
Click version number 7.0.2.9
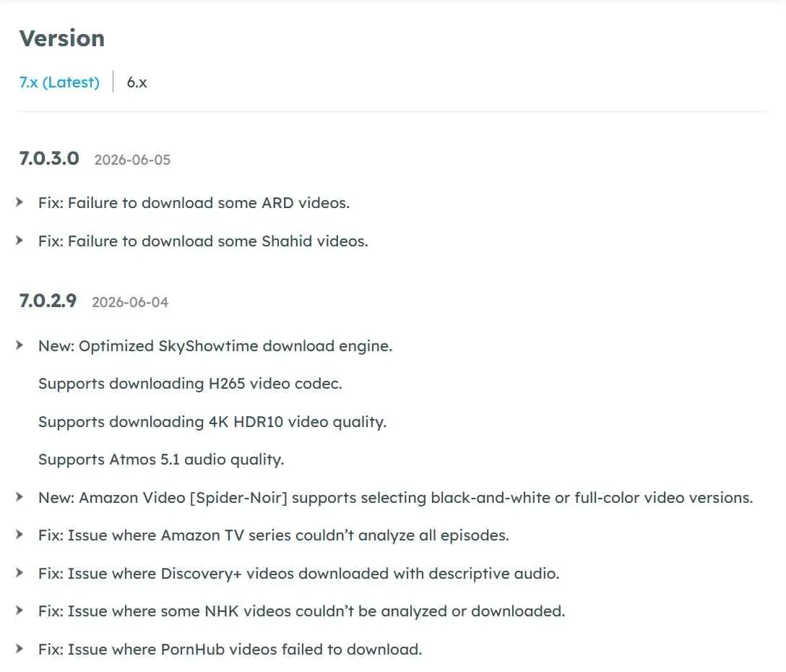pos(48,301)
